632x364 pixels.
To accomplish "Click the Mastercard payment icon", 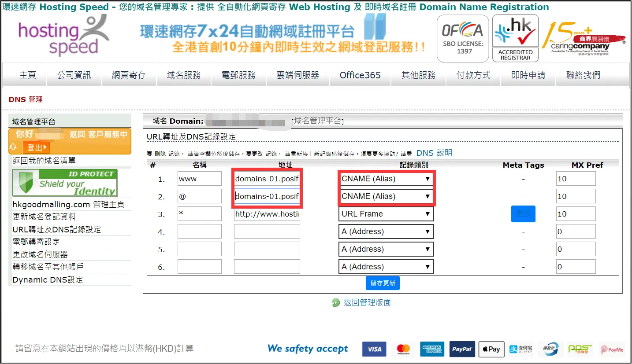I will click(x=403, y=349).
